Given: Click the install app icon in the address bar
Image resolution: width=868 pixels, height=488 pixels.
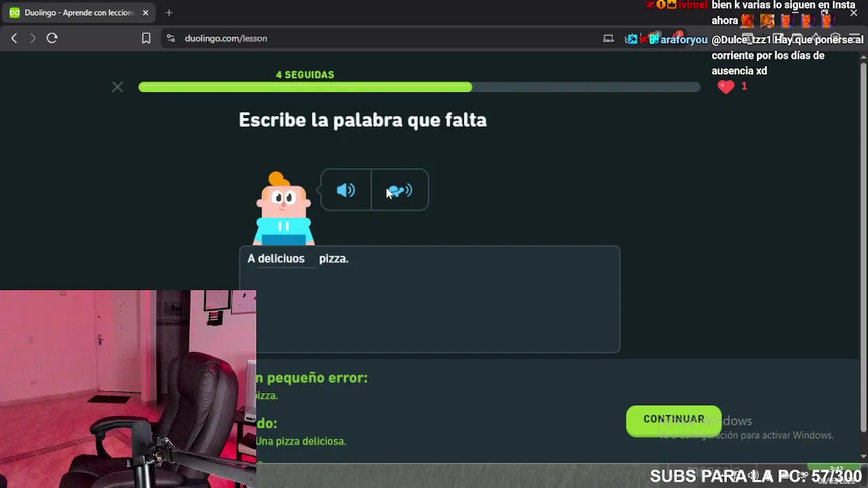Looking at the screenshot, I should point(608,39).
